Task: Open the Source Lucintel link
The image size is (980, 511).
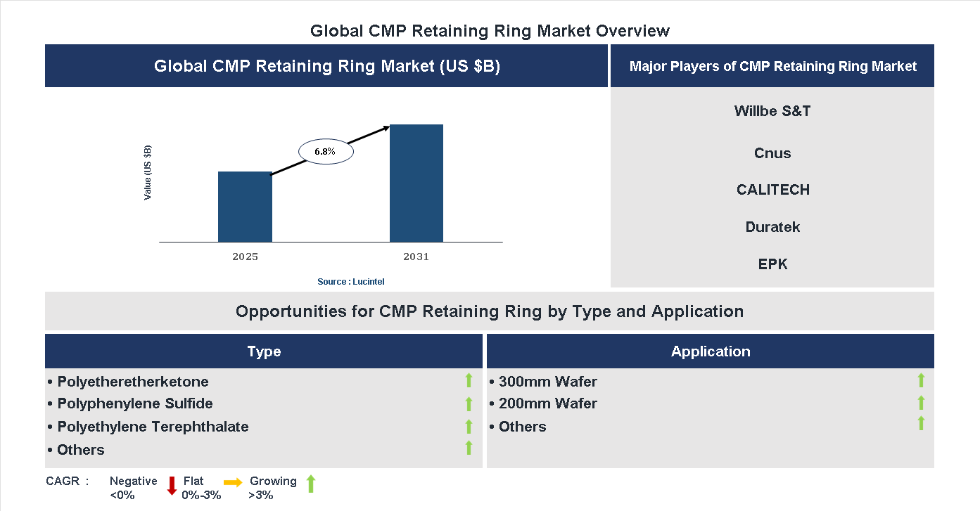Action: point(350,281)
